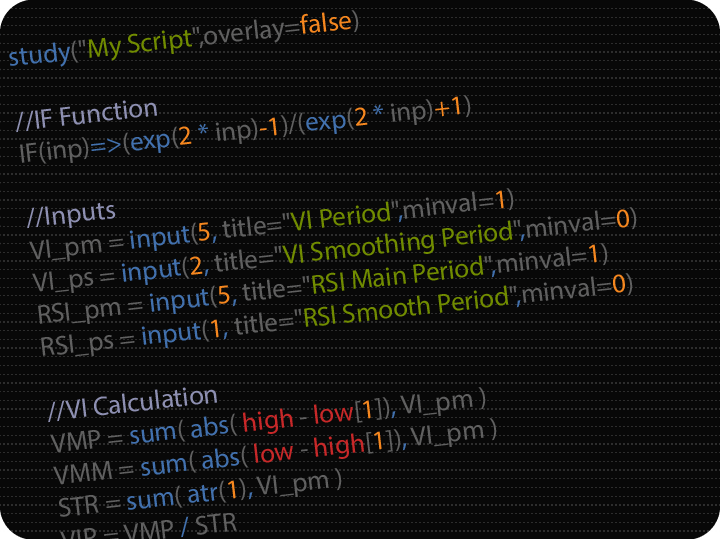
Task: Click the 'My Script' string text
Action: (x=140, y=44)
